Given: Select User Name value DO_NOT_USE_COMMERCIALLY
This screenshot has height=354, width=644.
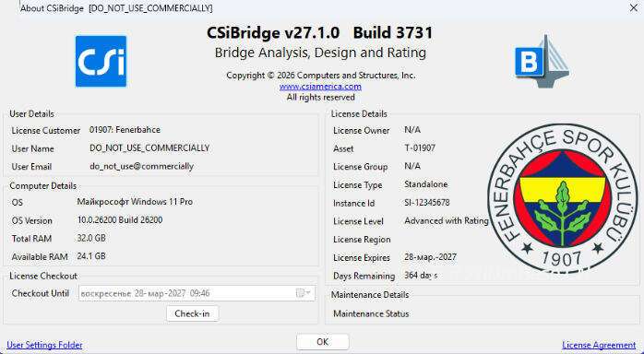Looking at the screenshot, I should point(149,148).
